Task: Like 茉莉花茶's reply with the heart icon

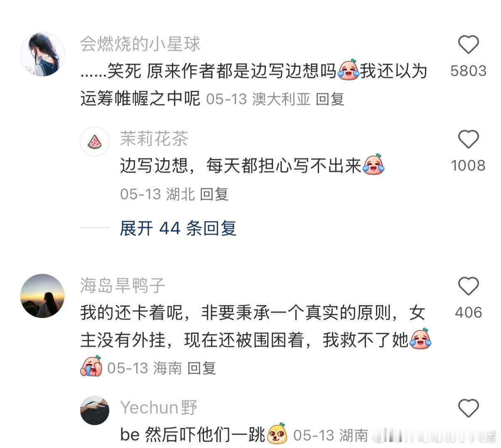Action: (468, 139)
